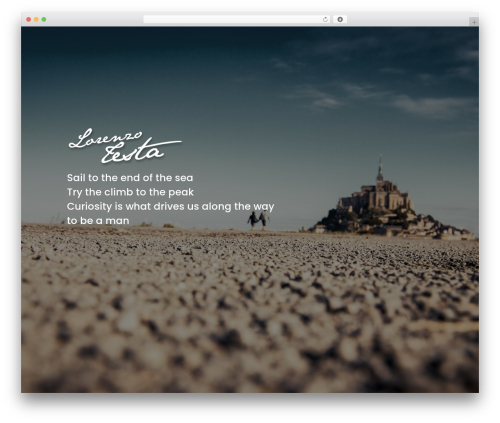The width and height of the screenshot is (500, 423).
Task: Click the browser address bar field
Action: 237,20
